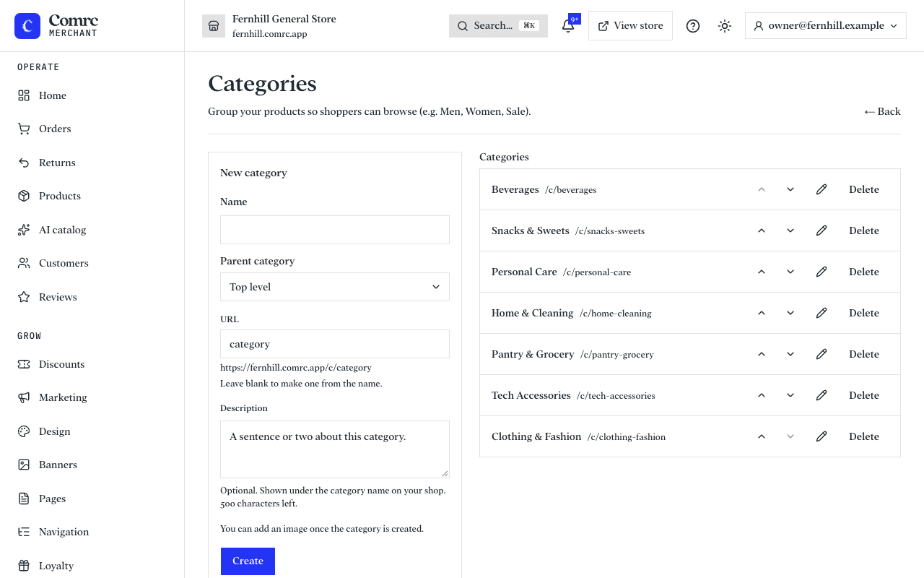Open the Search box

(x=498, y=26)
